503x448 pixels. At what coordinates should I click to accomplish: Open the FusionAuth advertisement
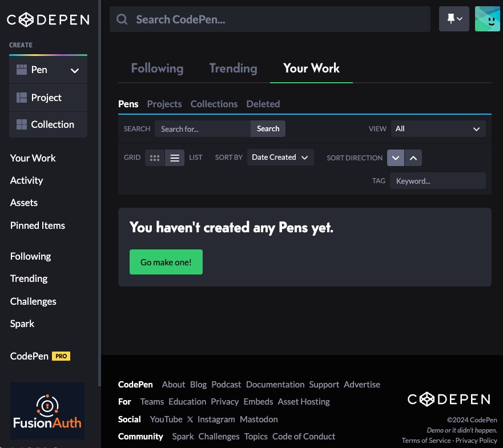coord(47,411)
